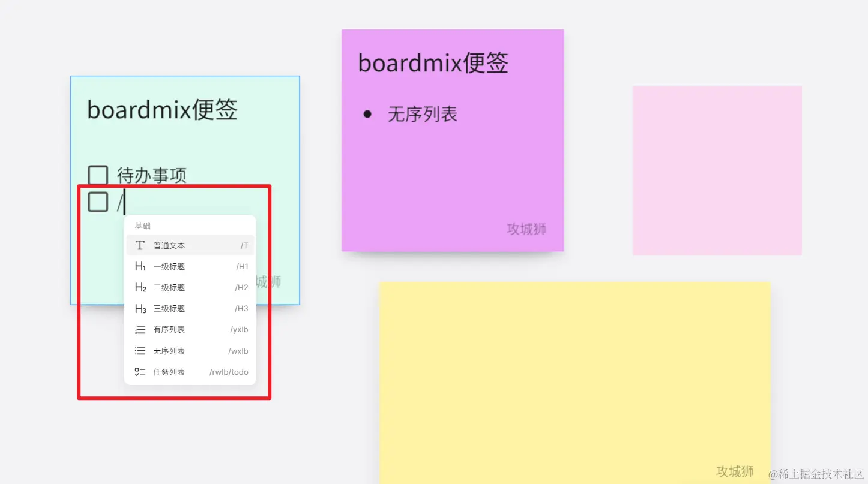Click 攻城狮 signature on yellow note
Image resolution: width=868 pixels, height=484 pixels.
click(735, 471)
